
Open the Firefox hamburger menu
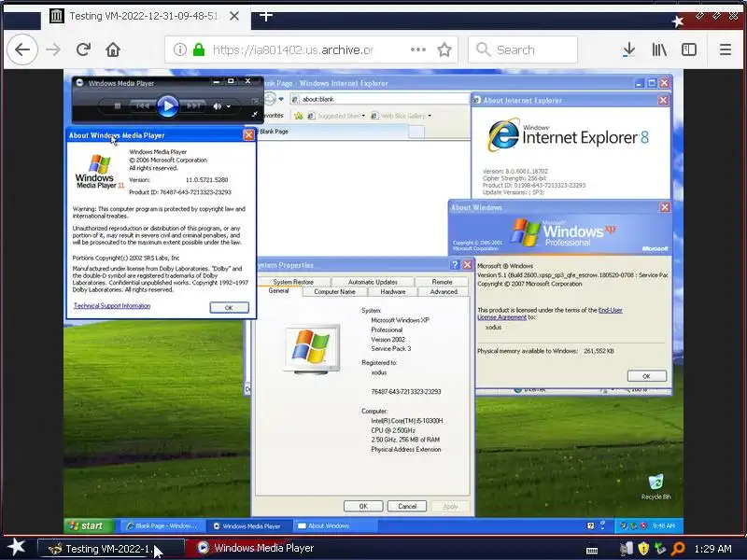pyautogui.click(x=726, y=49)
